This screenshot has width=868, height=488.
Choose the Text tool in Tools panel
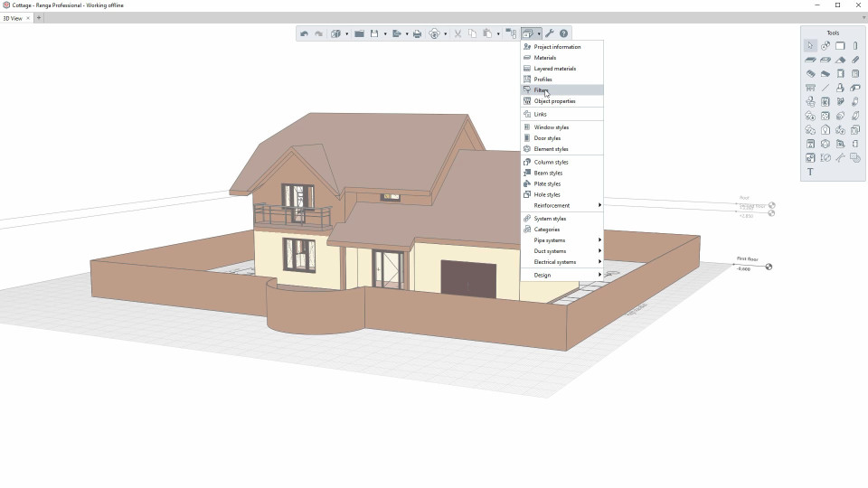coord(810,172)
